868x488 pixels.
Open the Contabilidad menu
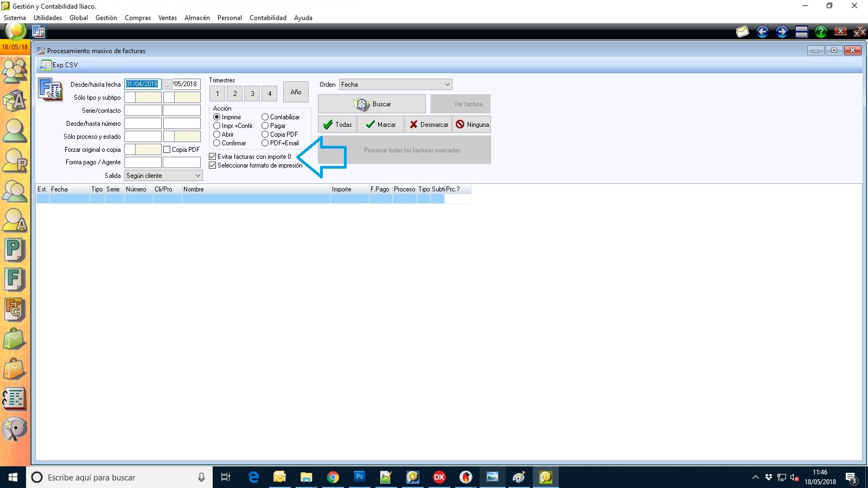268,18
